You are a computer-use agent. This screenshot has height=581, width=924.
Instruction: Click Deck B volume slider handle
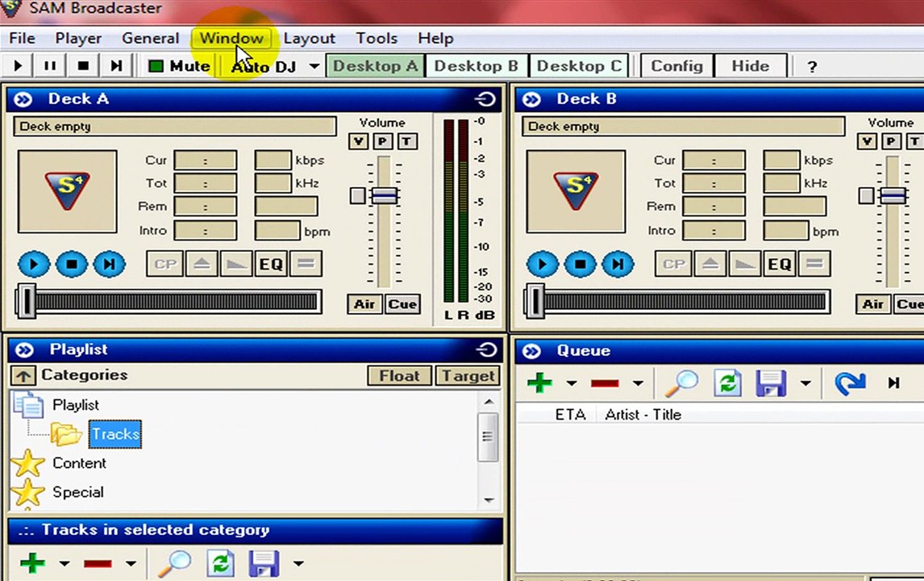point(893,195)
